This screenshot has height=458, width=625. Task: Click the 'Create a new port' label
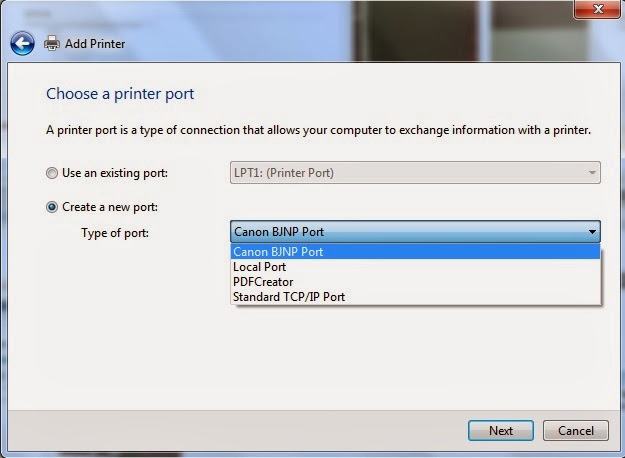click(110, 207)
